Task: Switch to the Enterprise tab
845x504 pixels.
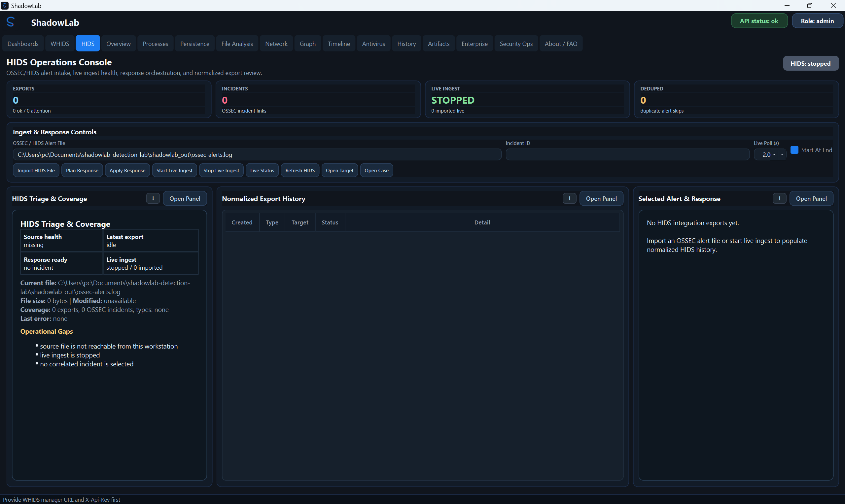Action: tap(475, 44)
